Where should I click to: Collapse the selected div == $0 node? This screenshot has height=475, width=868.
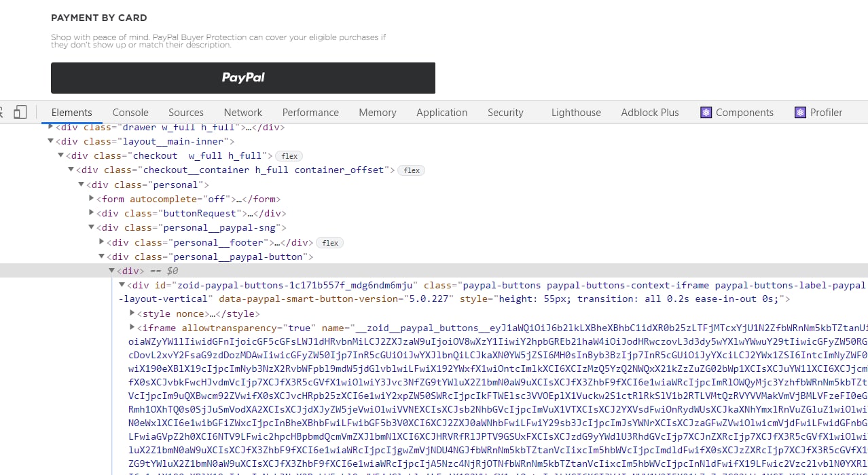click(x=112, y=271)
